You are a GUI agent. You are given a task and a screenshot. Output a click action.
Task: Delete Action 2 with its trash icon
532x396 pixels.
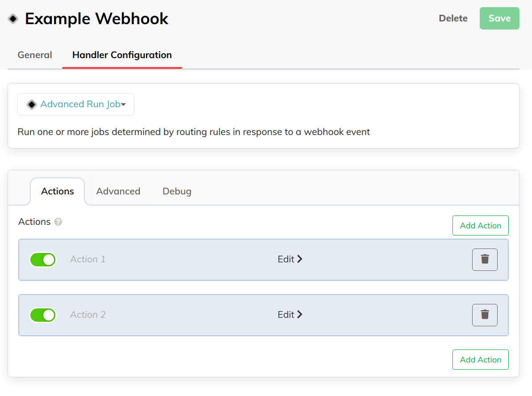(x=485, y=315)
